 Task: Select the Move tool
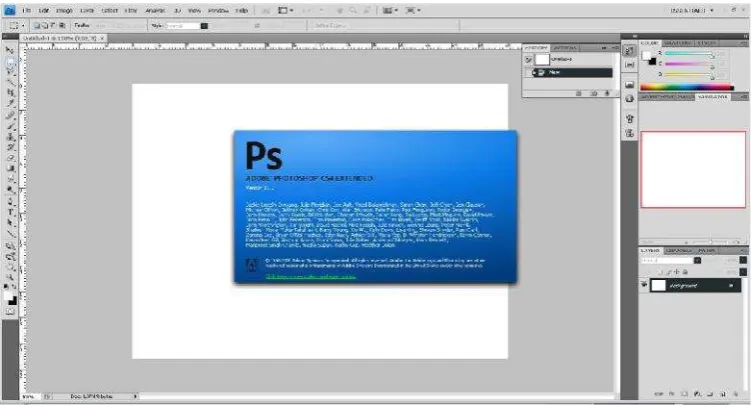(10, 50)
